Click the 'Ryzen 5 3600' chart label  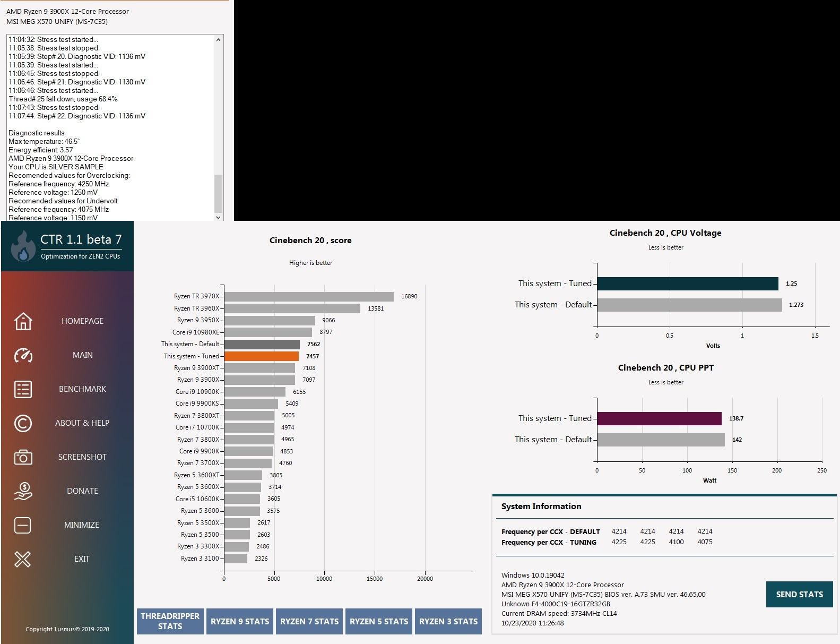(200, 511)
